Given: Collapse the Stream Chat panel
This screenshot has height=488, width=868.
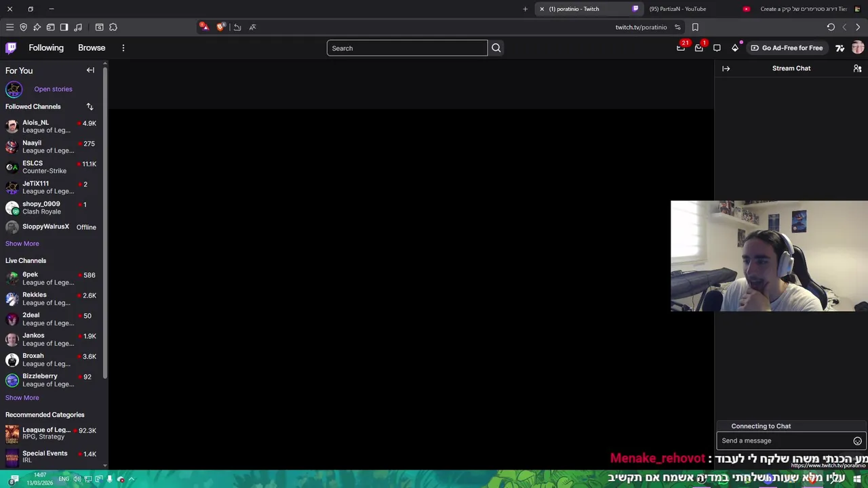Looking at the screenshot, I should coord(726,68).
